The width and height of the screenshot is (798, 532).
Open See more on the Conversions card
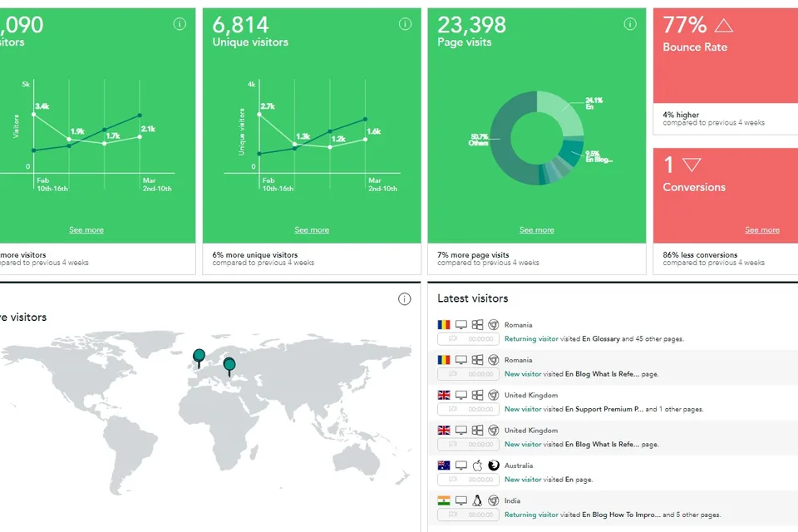(762, 230)
